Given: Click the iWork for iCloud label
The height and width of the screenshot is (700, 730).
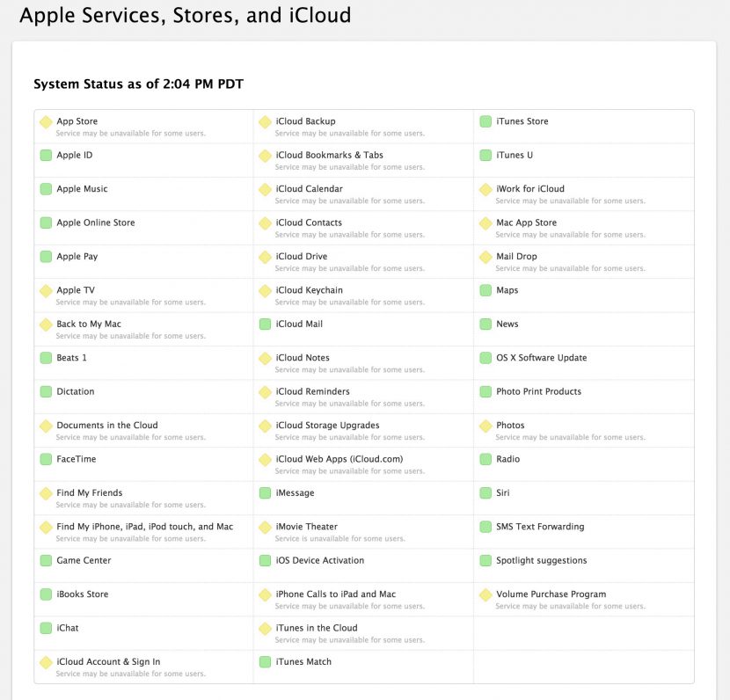Looking at the screenshot, I should pos(530,189).
